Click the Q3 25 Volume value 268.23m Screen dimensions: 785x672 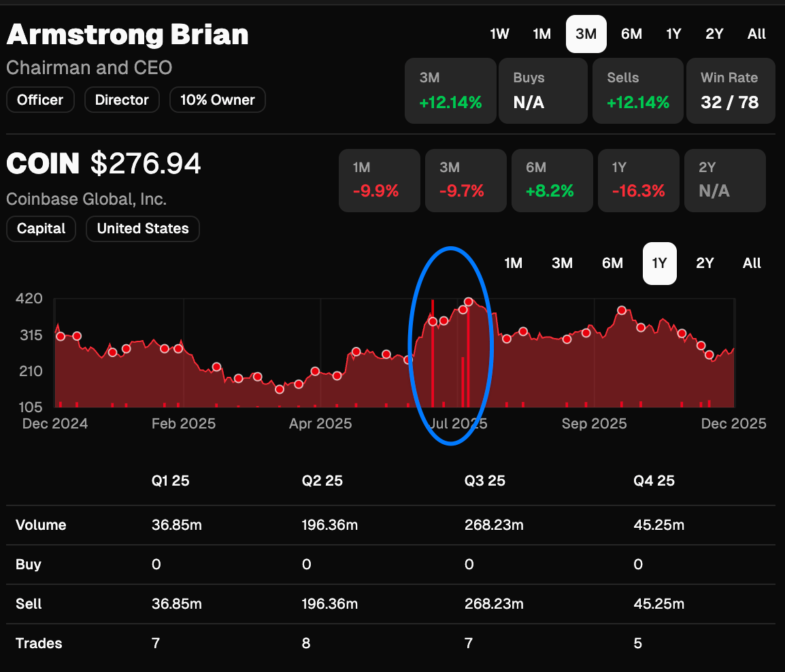click(494, 525)
